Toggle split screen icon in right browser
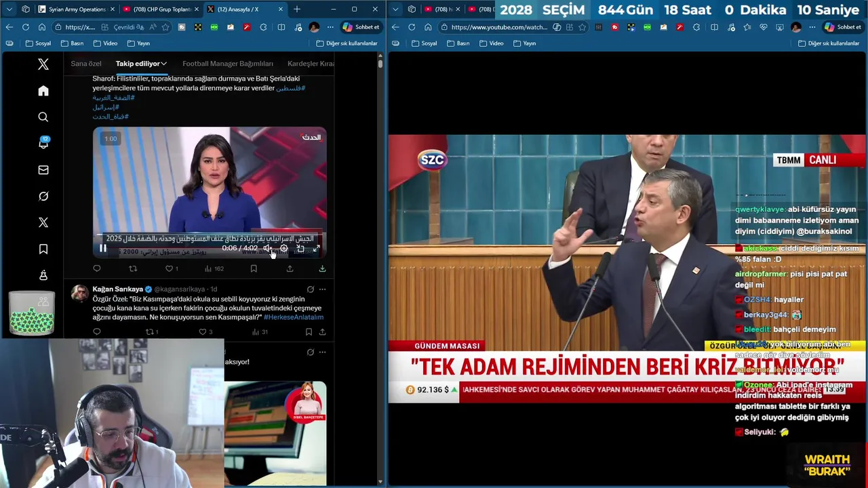 (714, 27)
